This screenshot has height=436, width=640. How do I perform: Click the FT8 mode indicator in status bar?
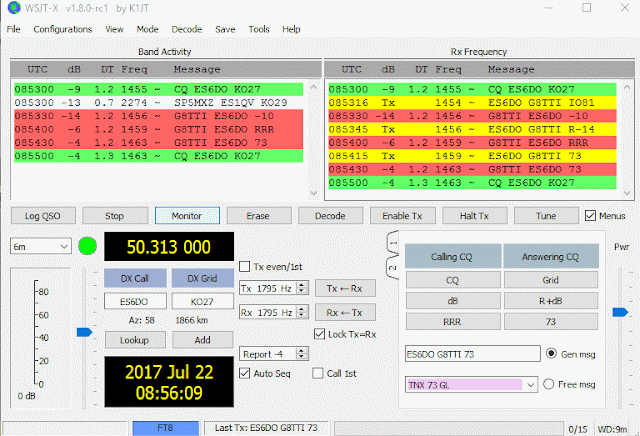click(x=165, y=428)
